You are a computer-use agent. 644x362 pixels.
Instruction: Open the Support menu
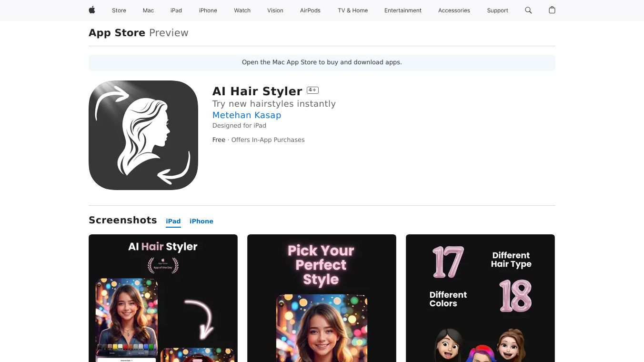(x=498, y=10)
